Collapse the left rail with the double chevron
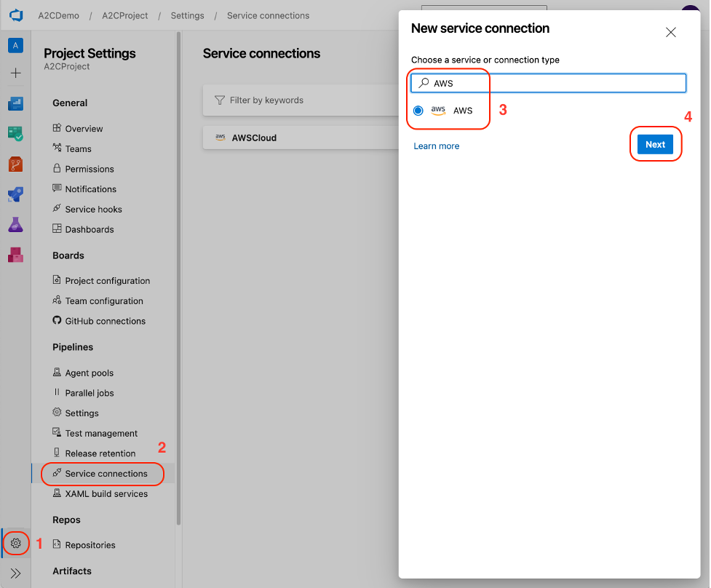The height and width of the screenshot is (588, 711). [x=15, y=571]
